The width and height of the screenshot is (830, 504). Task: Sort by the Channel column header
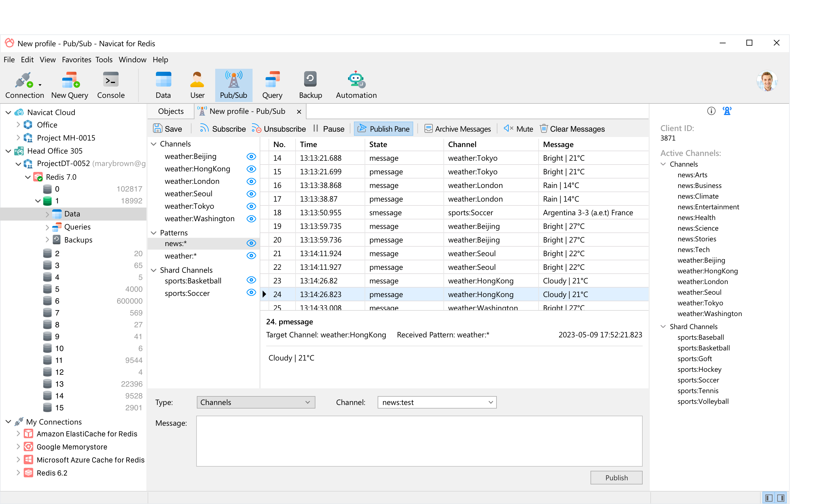pyautogui.click(x=491, y=145)
